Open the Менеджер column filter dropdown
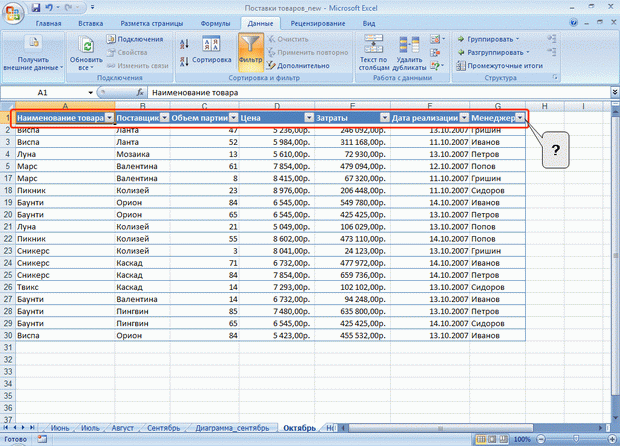Screen dimensions: 620x446 pyautogui.click(x=520, y=118)
